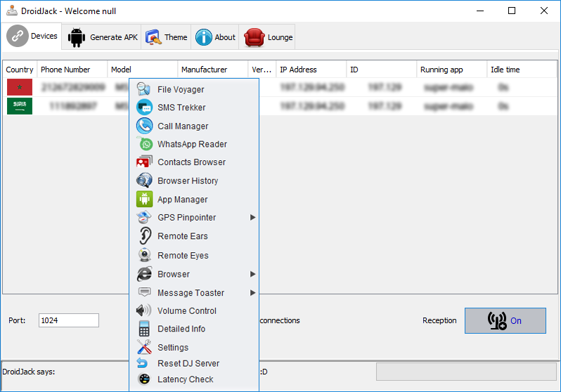561x392 pixels.
Task: Click the Call Manager phone icon
Action: coord(145,126)
